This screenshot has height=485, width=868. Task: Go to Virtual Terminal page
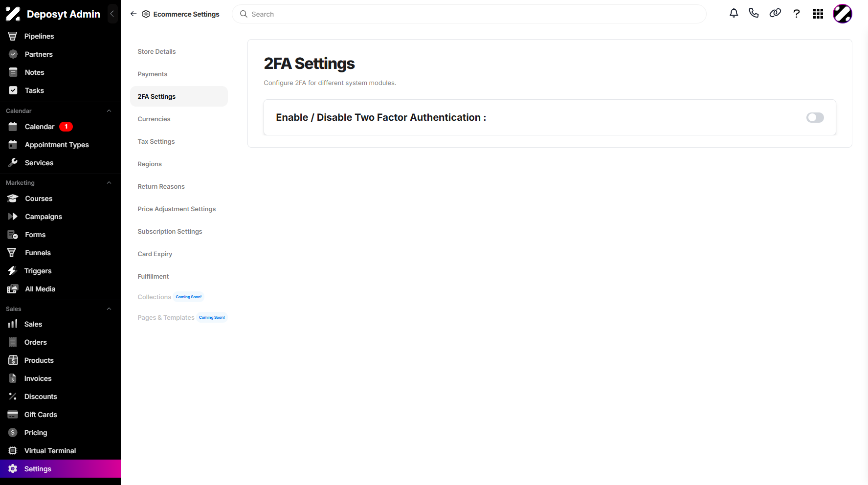(60, 451)
